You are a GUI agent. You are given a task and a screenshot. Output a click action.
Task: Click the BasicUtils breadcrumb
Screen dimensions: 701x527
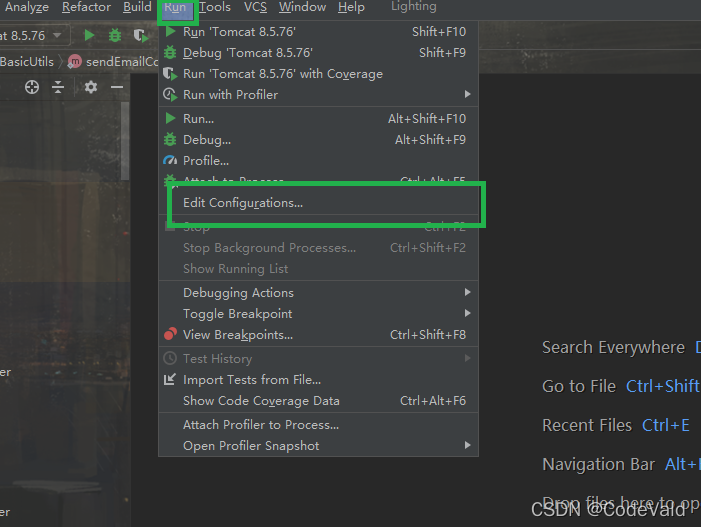[x=27, y=62]
